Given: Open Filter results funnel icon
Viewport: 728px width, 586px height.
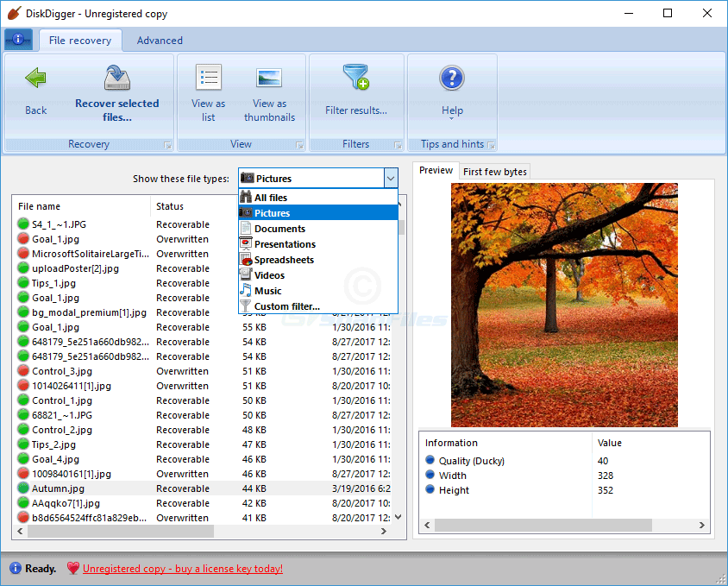Looking at the screenshot, I should [355, 78].
